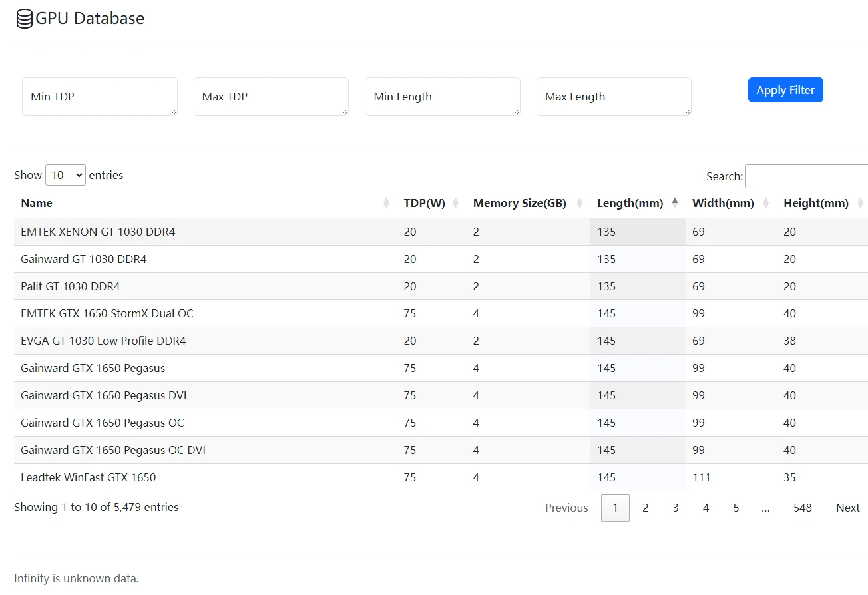Click the Next pagination link
The image size is (868, 595).
click(848, 508)
